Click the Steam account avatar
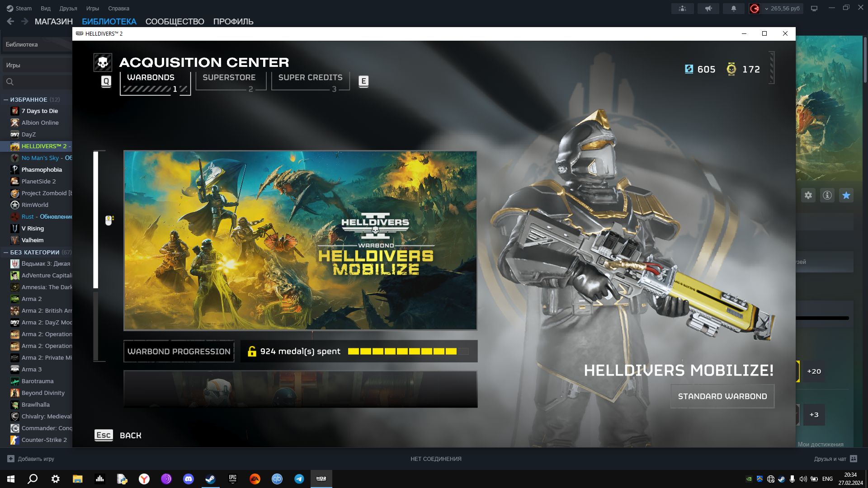Image resolution: width=868 pixels, height=488 pixels. pyautogui.click(x=754, y=9)
